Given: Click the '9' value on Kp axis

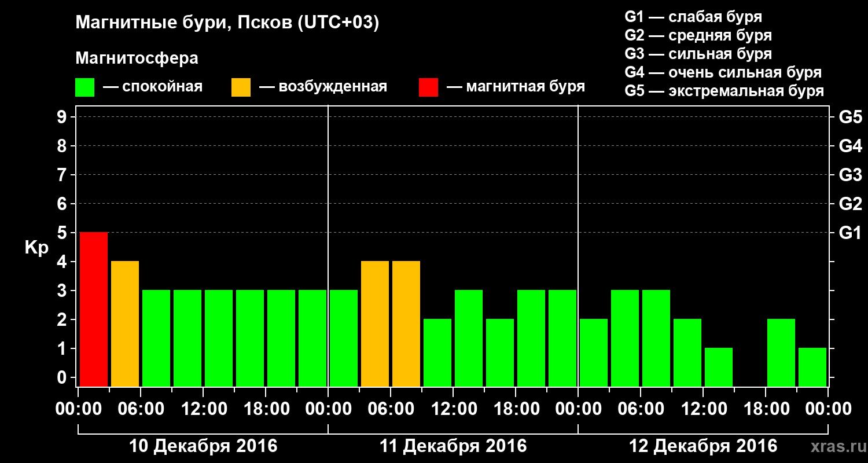Looking at the screenshot, I should pos(63,117).
